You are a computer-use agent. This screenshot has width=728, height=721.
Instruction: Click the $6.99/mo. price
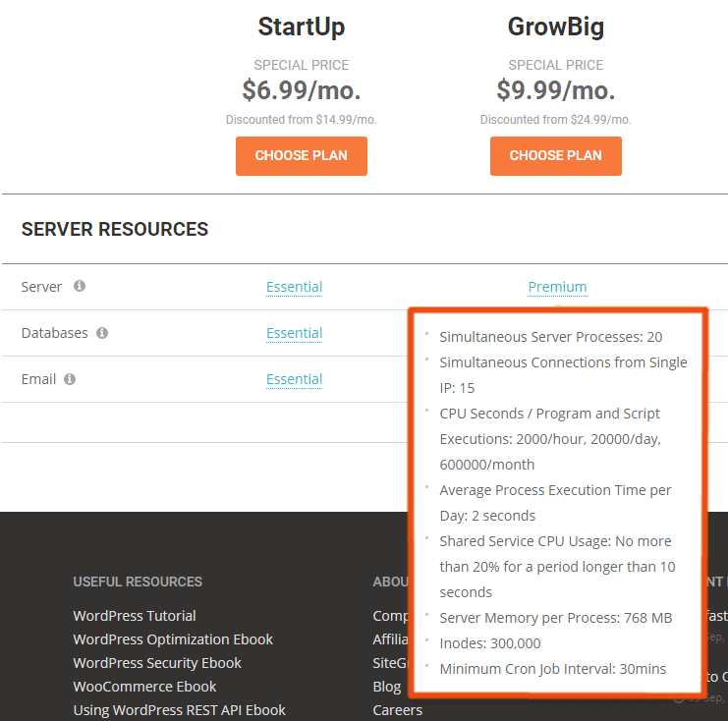point(302,90)
